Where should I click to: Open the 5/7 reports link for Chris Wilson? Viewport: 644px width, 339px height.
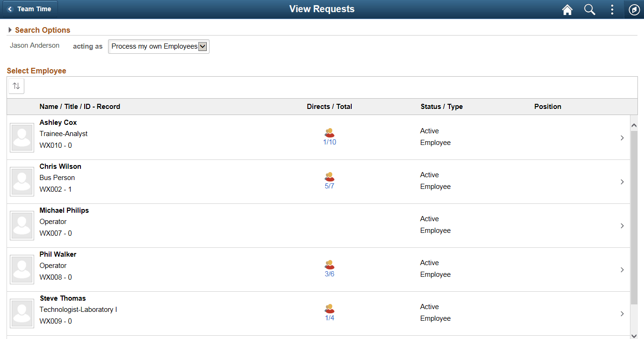click(330, 186)
